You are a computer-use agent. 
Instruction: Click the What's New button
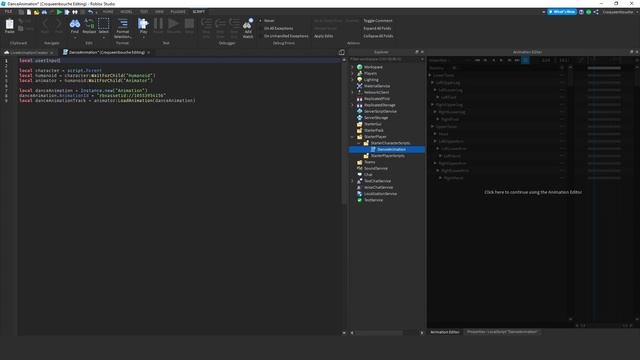(562, 12)
